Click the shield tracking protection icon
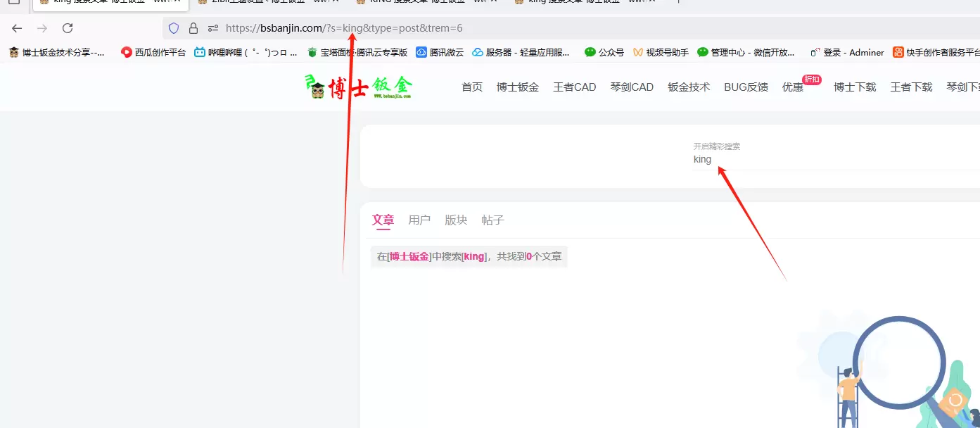The width and height of the screenshot is (980, 428). coord(174,28)
